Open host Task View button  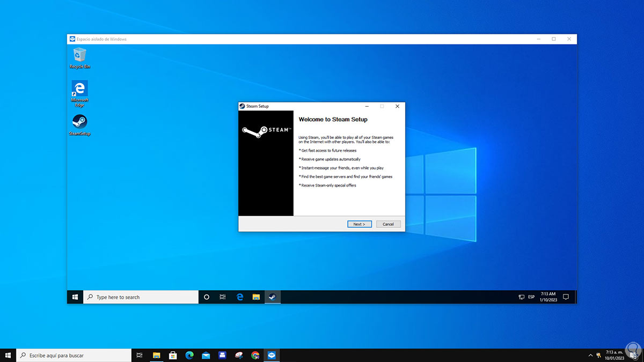[x=140, y=355]
